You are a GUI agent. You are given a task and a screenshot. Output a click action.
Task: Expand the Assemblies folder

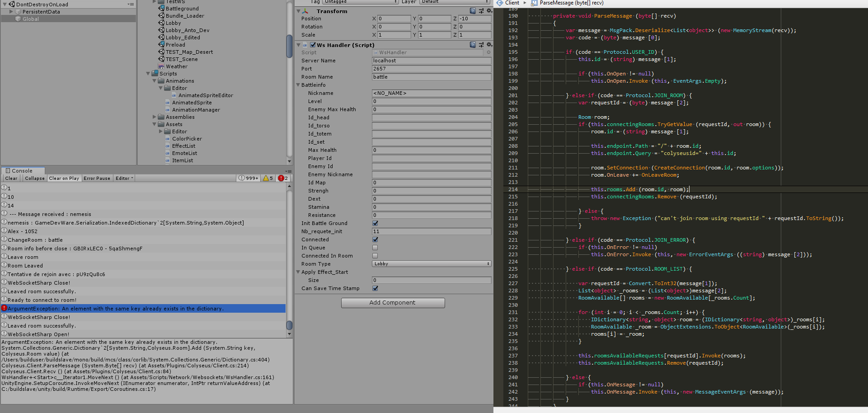click(x=155, y=117)
